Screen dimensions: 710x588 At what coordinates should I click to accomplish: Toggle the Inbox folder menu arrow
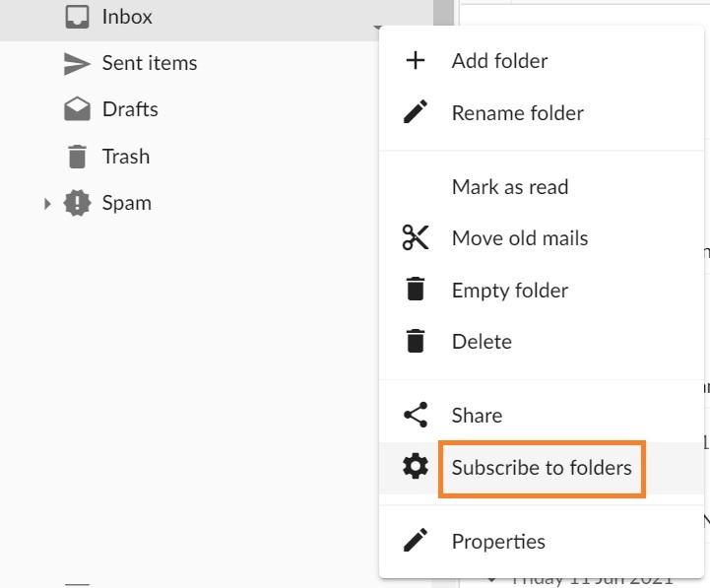pyautogui.click(x=377, y=28)
